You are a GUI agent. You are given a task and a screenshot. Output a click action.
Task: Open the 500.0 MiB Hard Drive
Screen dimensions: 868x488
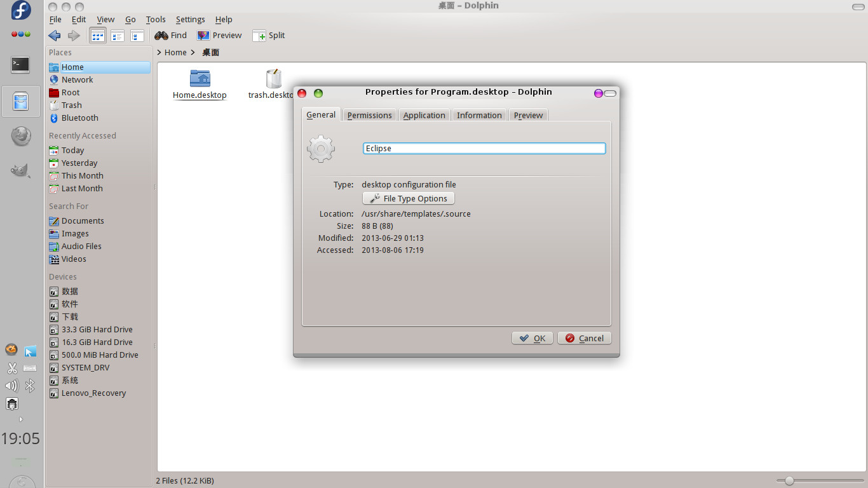[x=99, y=355]
